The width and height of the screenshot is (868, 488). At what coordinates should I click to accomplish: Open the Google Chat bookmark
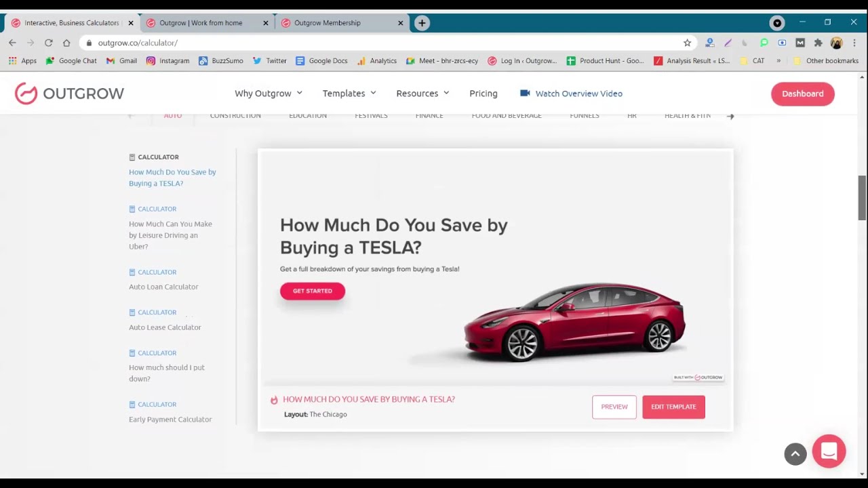coord(71,61)
